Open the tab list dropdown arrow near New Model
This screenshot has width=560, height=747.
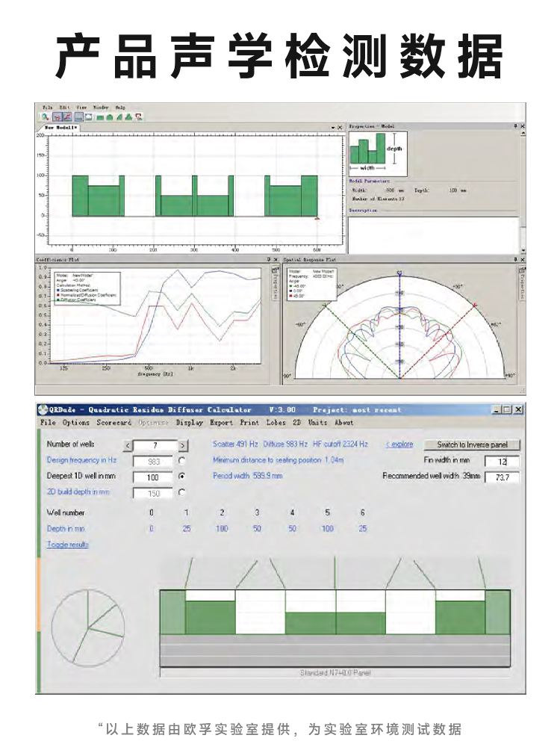coord(333,128)
